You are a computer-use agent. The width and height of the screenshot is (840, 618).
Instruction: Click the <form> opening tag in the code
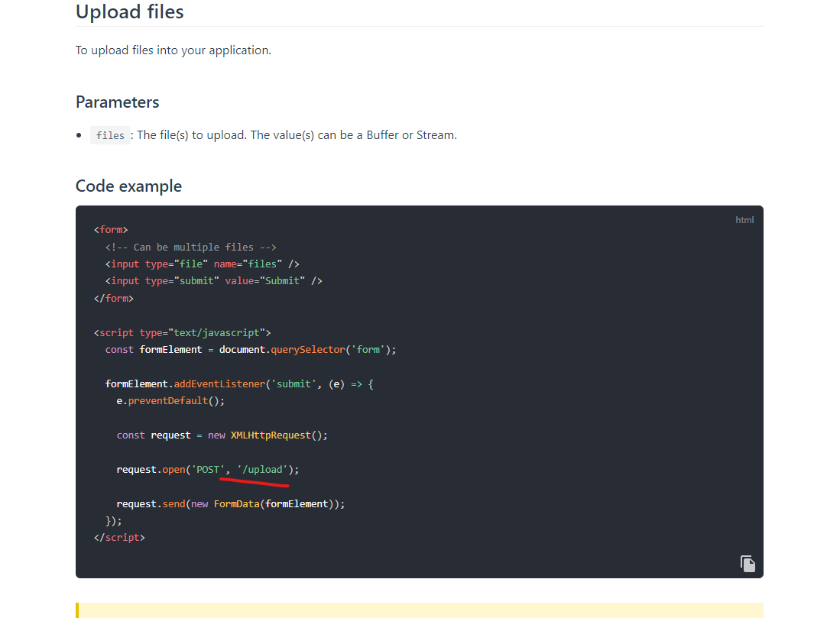(x=110, y=229)
